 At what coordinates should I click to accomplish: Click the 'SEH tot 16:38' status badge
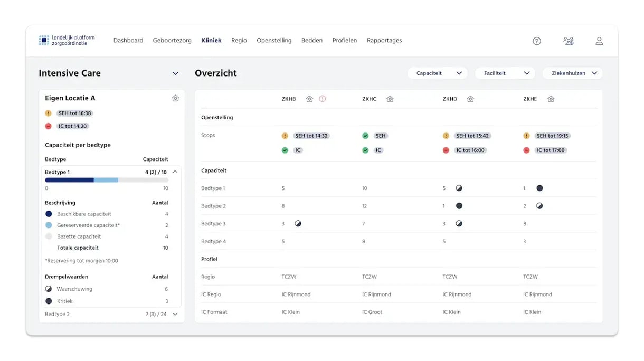pyautogui.click(x=75, y=113)
